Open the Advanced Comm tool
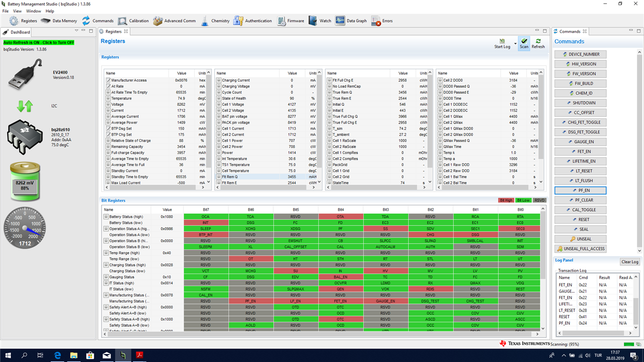Screen dimensions: 644x362 coord(174,21)
